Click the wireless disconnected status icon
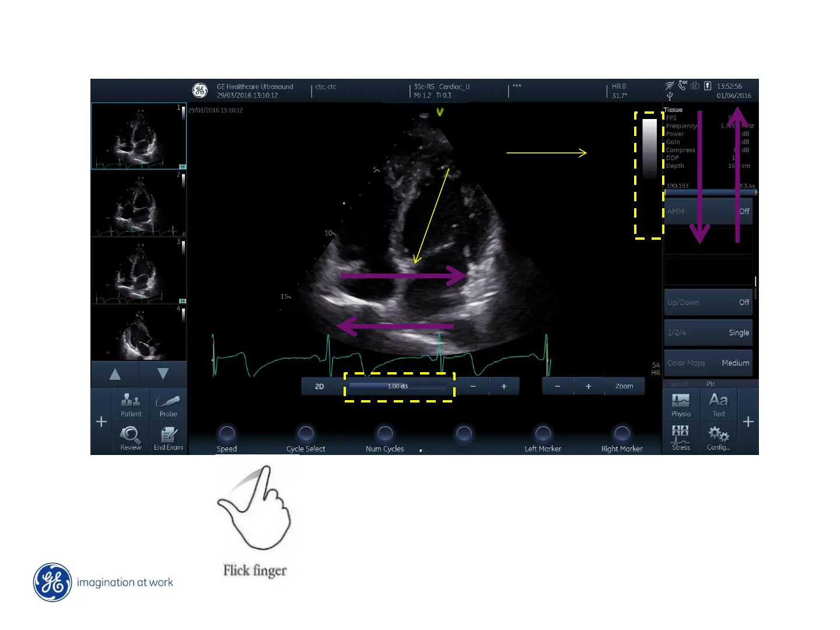Image resolution: width=840 pixels, height=630 pixels. (670, 86)
